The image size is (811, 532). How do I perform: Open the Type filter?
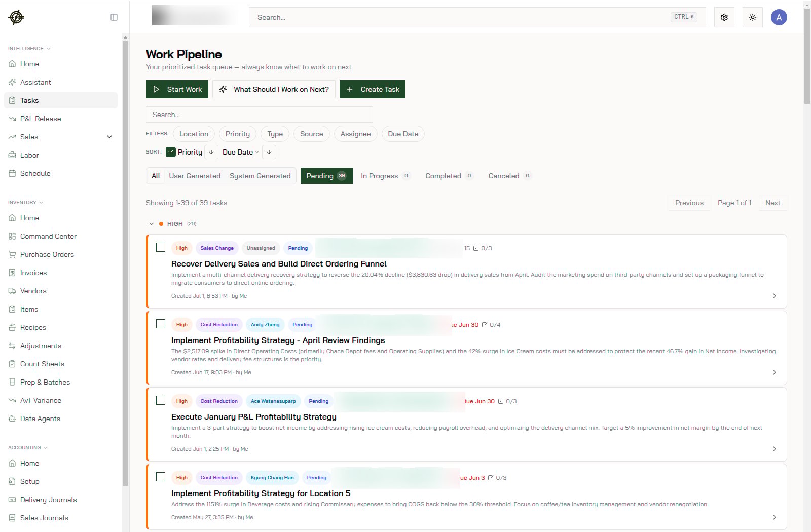[x=275, y=134]
